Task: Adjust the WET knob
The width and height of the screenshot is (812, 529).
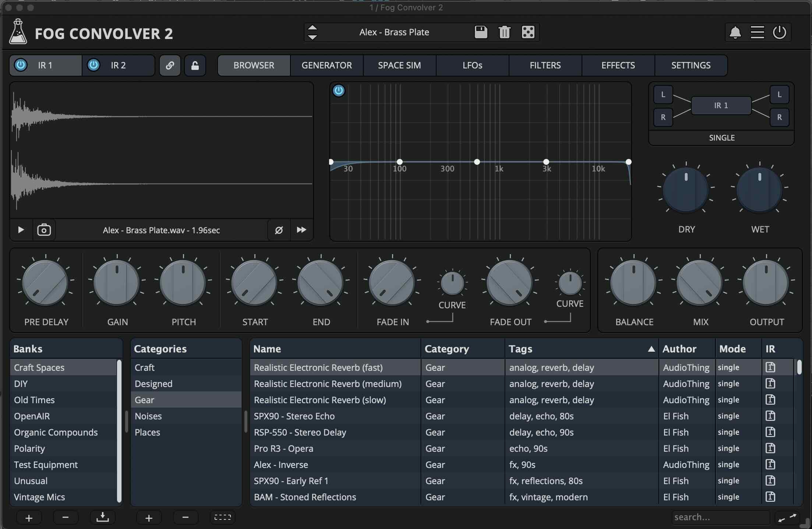Action: pos(759,190)
